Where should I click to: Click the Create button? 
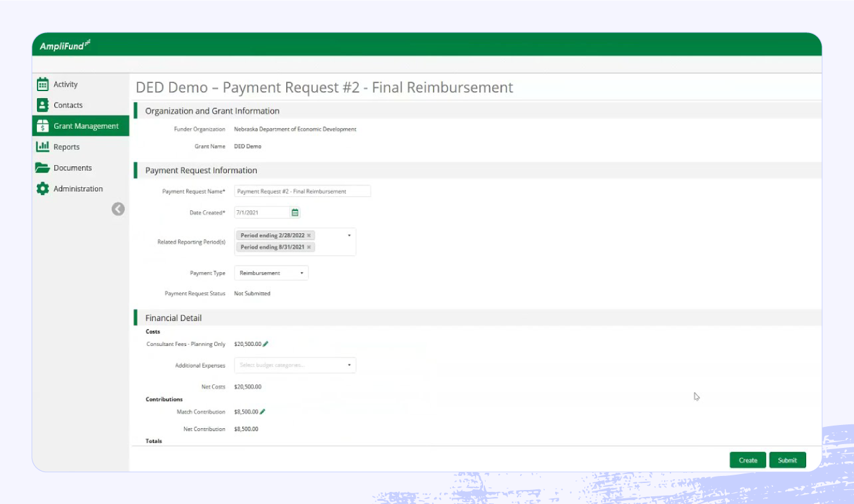coord(748,460)
